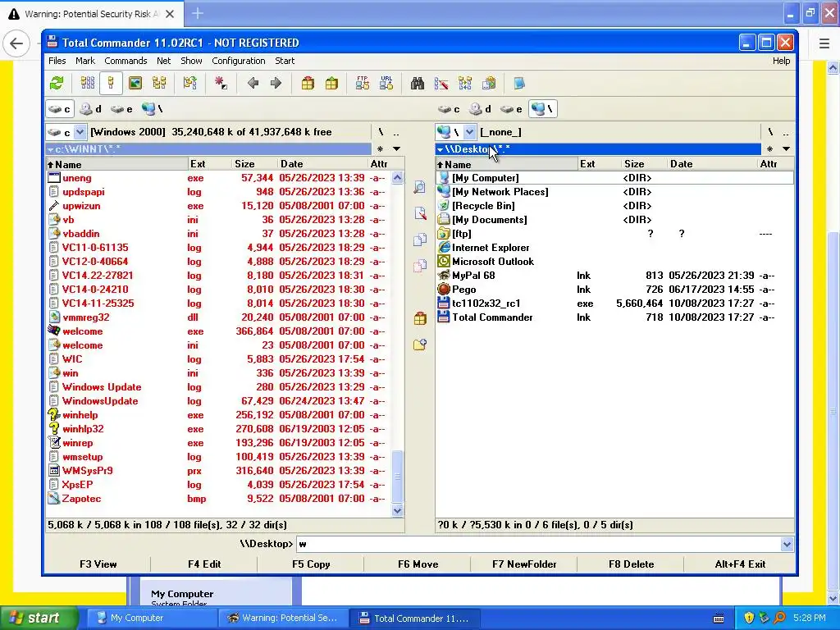Click the green Reread source refresh icon
Viewport: 840px width, 630px height.
pyautogui.click(x=57, y=83)
